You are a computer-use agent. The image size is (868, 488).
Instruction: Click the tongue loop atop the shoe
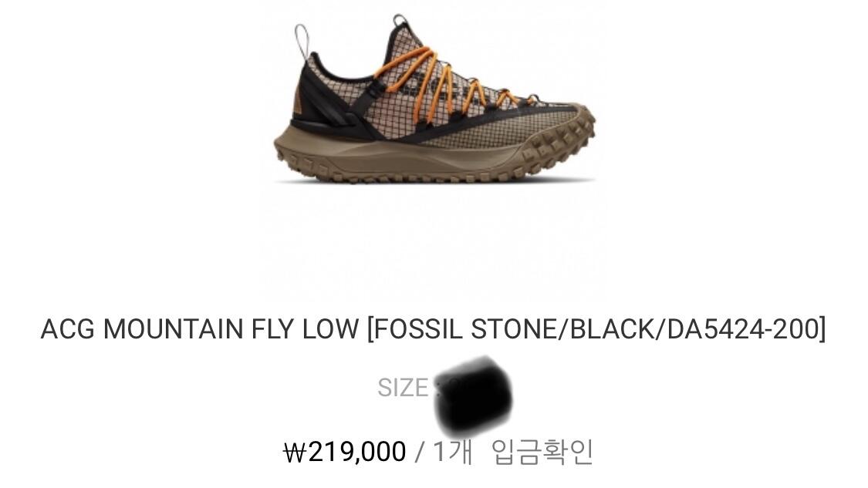(x=399, y=21)
